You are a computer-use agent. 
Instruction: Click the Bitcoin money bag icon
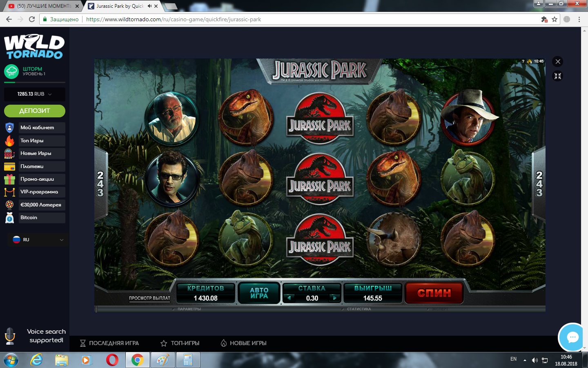9,218
